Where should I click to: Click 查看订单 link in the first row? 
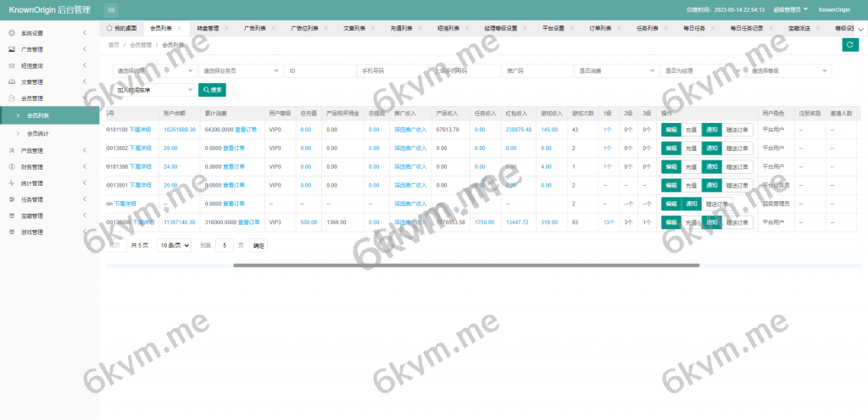coord(246,130)
